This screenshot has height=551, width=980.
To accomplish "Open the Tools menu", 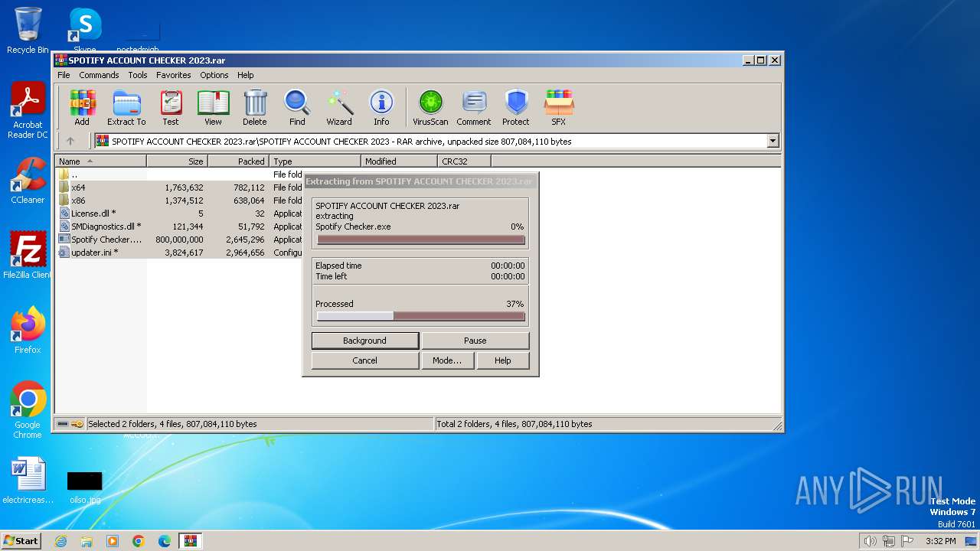I will point(138,75).
